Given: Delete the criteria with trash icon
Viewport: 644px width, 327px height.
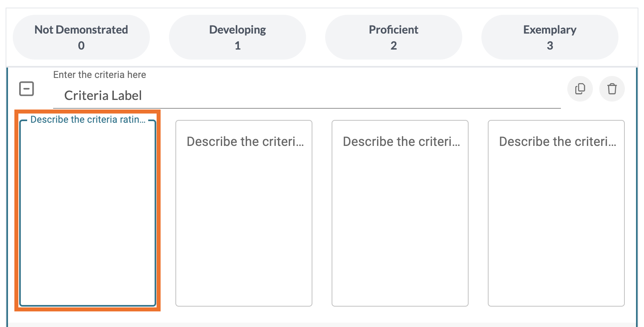Looking at the screenshot, I should [612, 89].
